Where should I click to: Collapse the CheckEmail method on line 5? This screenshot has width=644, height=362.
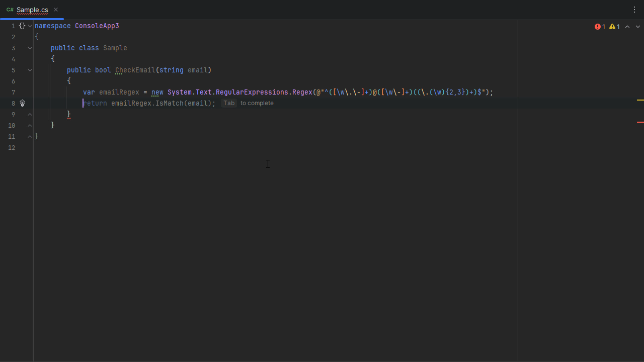30,70
